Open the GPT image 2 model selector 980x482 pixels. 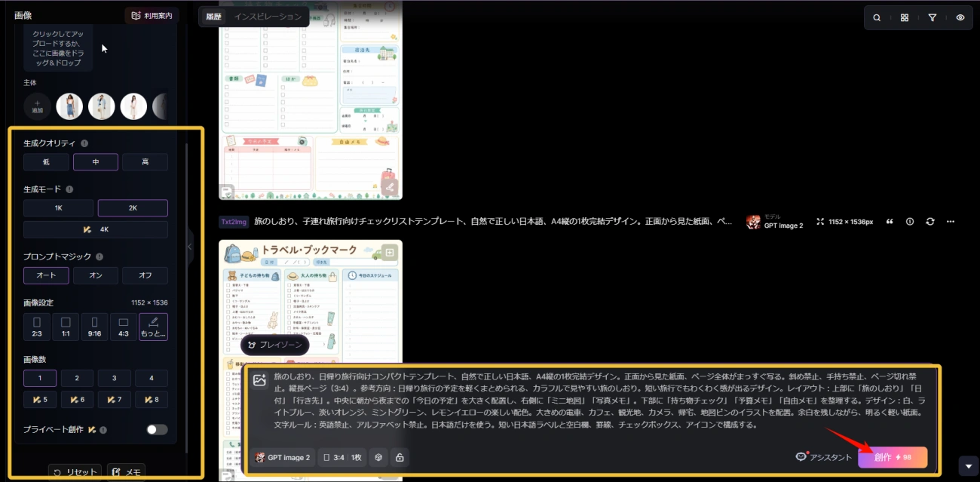283,457
